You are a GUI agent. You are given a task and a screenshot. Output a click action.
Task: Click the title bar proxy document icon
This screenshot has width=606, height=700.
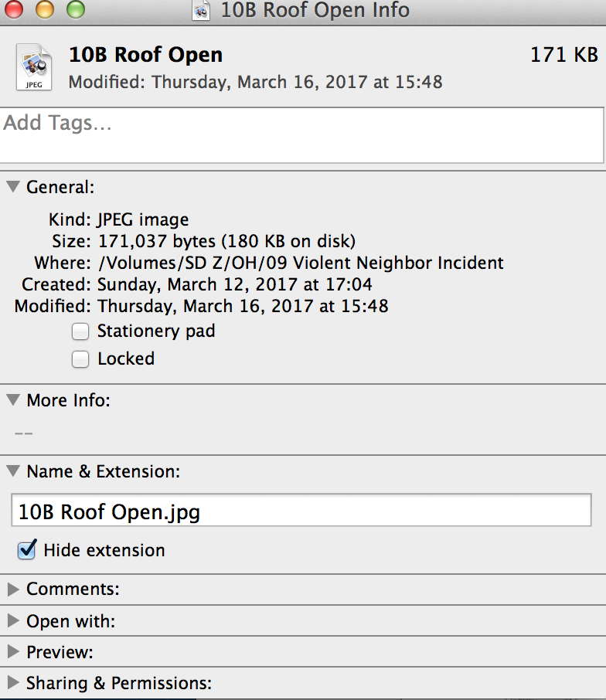(201, 10)
